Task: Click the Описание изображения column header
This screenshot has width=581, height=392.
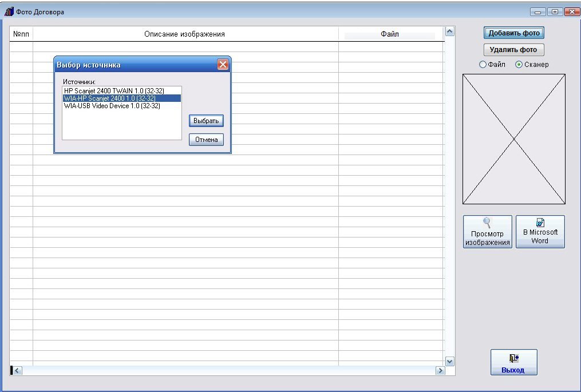Action: click(x=185, y=34)
